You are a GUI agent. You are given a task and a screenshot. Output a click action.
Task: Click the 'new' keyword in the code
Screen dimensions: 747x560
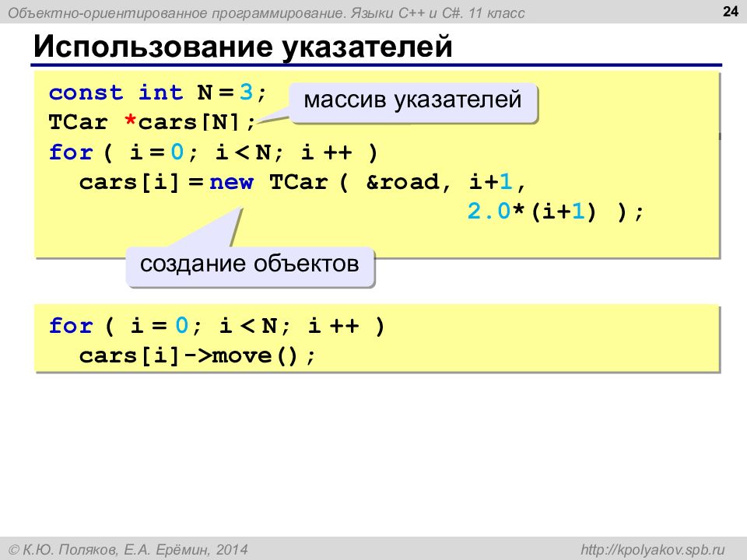coord(232,182)
